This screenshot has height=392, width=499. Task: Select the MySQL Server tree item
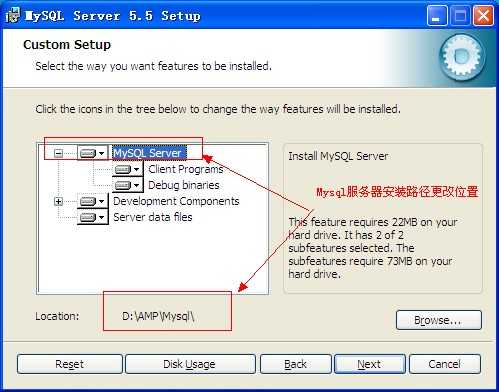click(x=149, y=153)
